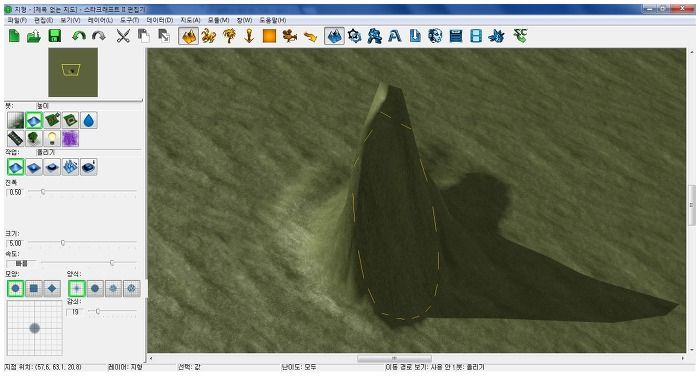The image size is (700, 376).
Task: Open the 편집(E) menu
Action: (x=44, y=20)
